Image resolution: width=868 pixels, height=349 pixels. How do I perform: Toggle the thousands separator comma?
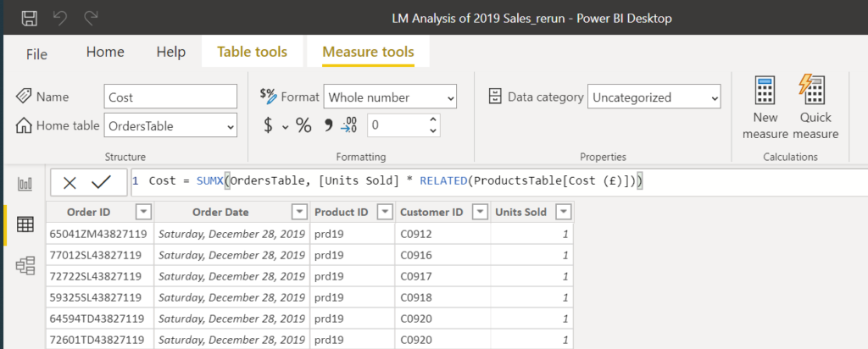point(328,126)
